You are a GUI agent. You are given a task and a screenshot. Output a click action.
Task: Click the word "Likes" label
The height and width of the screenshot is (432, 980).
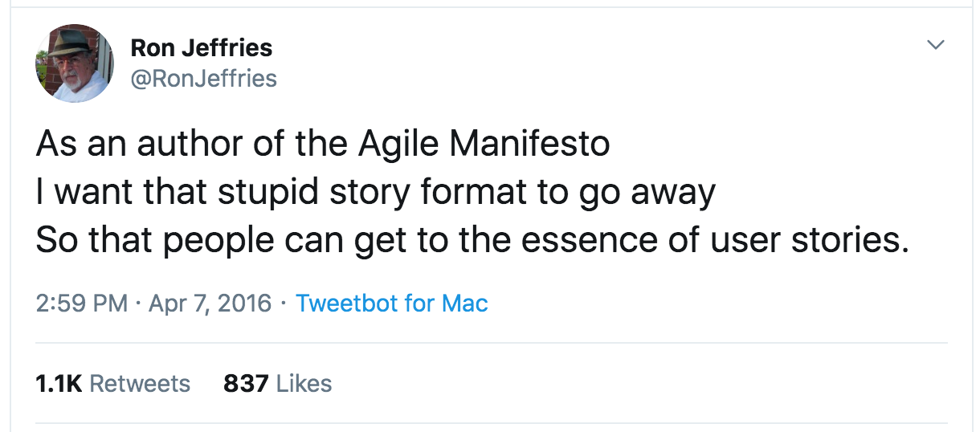(x=304, y=383)
